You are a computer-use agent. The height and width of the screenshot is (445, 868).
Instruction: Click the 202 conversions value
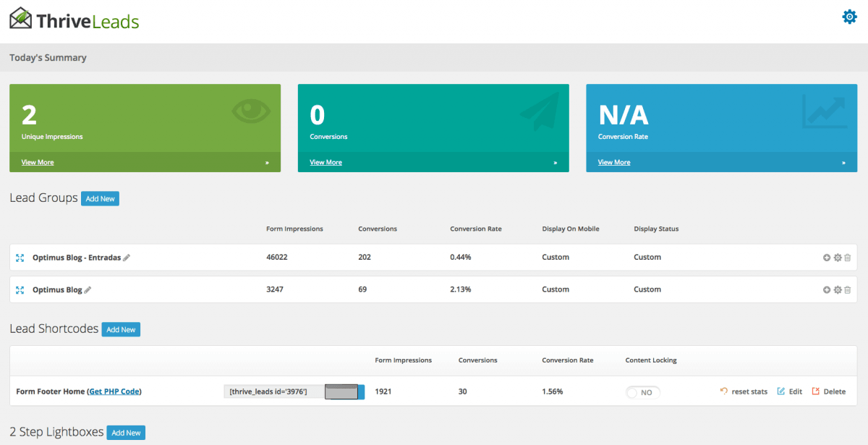[x=365, y=258]
